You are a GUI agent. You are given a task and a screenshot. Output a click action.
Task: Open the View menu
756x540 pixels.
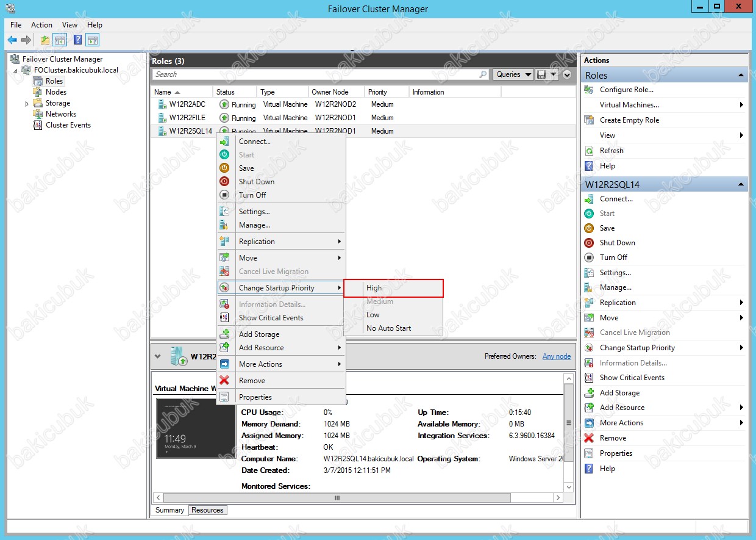(x=70, y=25)
